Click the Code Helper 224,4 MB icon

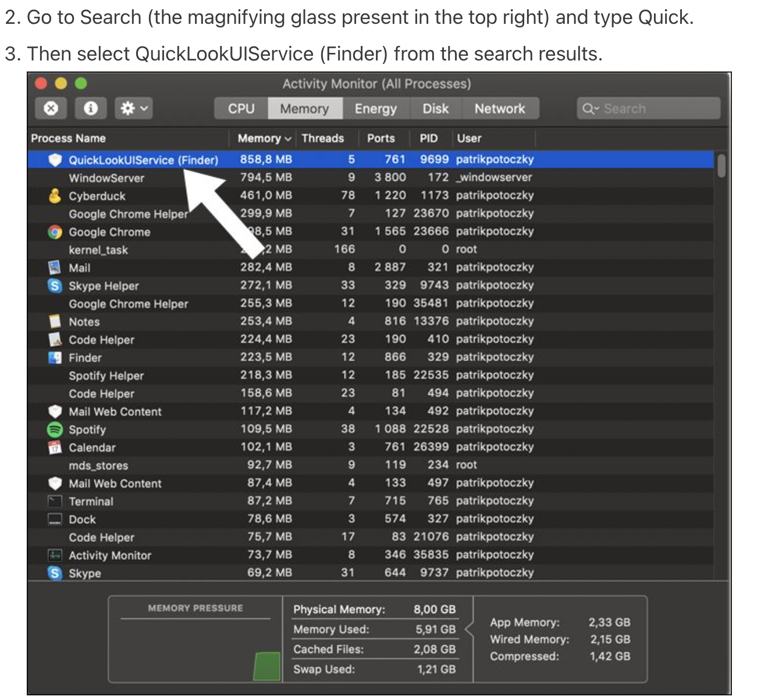pyautogui.click(x=55, y=340)
